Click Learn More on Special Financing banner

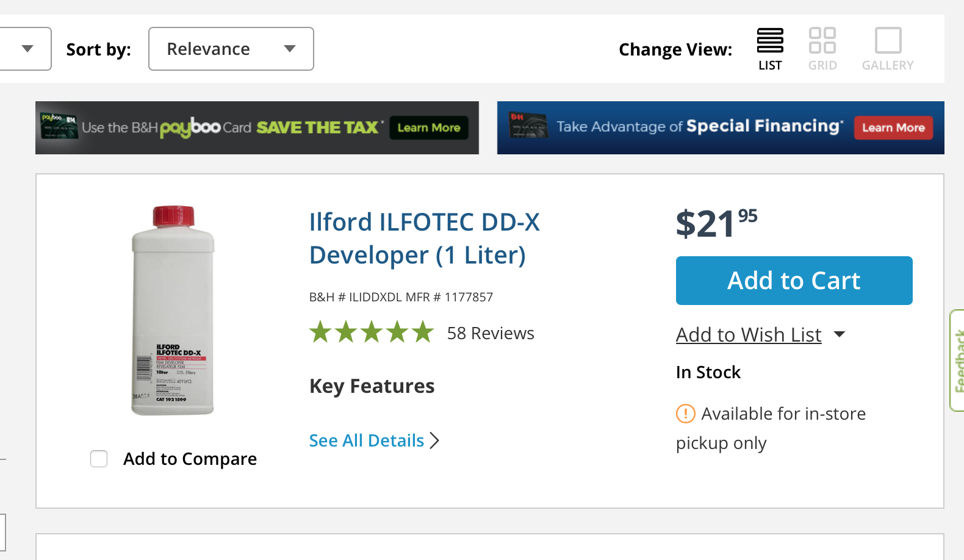click(893, 127)
